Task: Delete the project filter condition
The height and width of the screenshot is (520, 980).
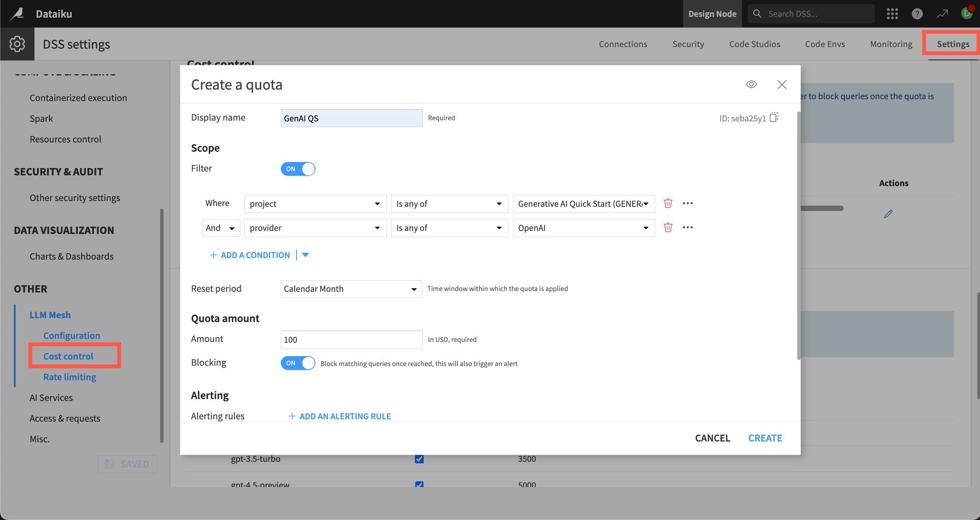Action: coord(668,203)
